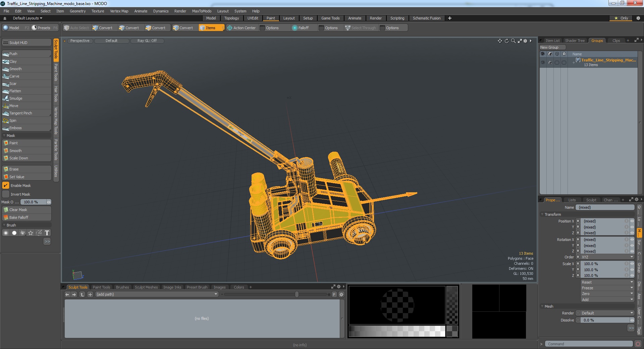Open the (add path) preset dropdown
The height and width of the screenshot is (349, 644).
click(x=157, y=294)
